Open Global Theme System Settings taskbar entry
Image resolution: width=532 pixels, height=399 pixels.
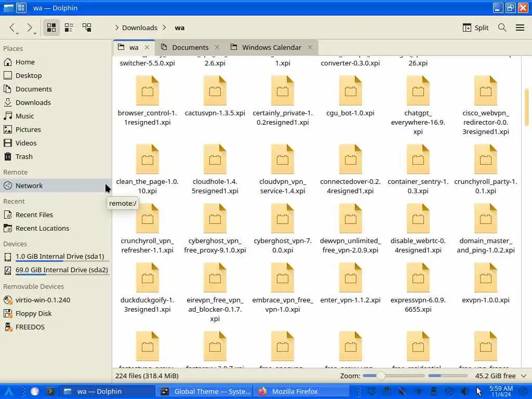coord(205,391)
